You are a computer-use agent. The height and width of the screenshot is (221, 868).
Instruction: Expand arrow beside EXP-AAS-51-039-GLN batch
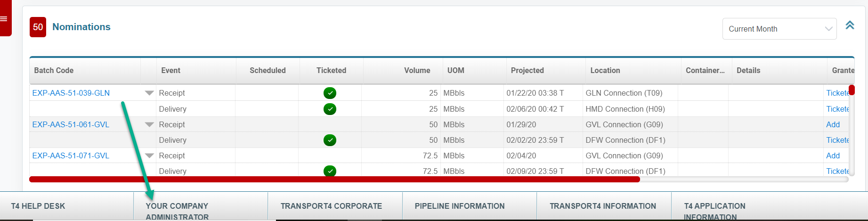149,93
